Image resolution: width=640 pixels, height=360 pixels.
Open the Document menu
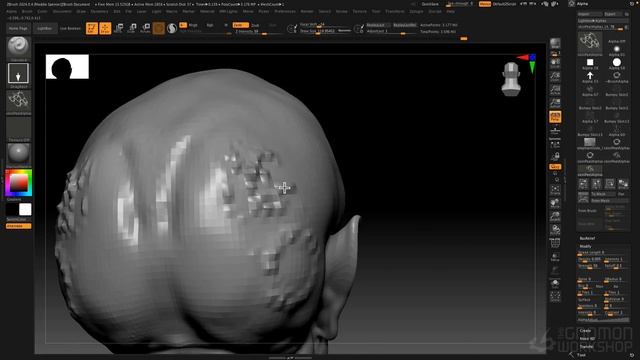click(62, 11)
